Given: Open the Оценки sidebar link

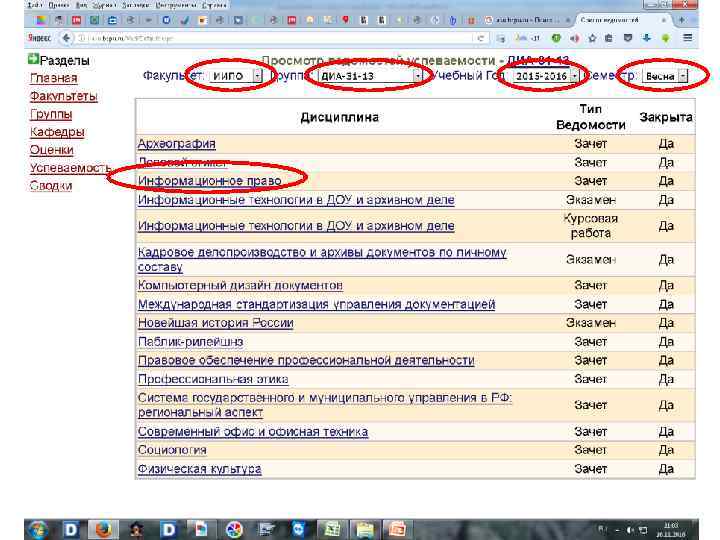Looking at the screenshot, I should (x=51, y=150).
